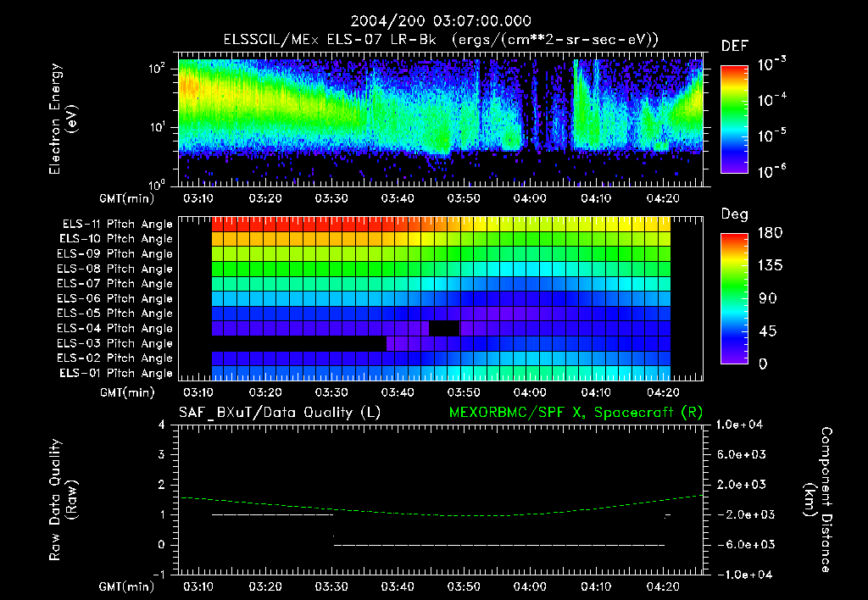Click the ELS-02 Pitch Angle label
868x600 pixels.
coord(115,358)
